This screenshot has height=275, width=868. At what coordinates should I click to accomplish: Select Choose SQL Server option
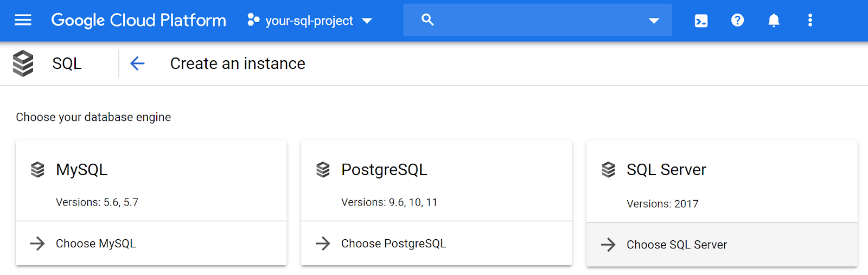(676, 245)
